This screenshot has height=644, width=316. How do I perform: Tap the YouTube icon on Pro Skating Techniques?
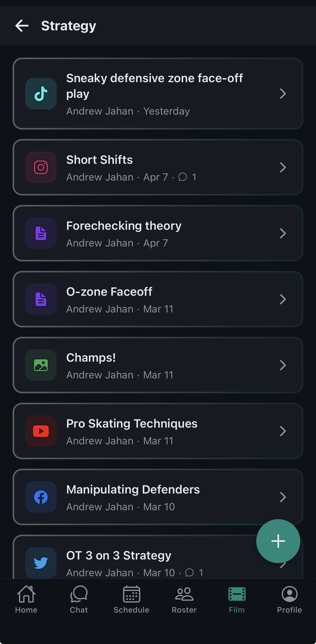tap(41, 431)
